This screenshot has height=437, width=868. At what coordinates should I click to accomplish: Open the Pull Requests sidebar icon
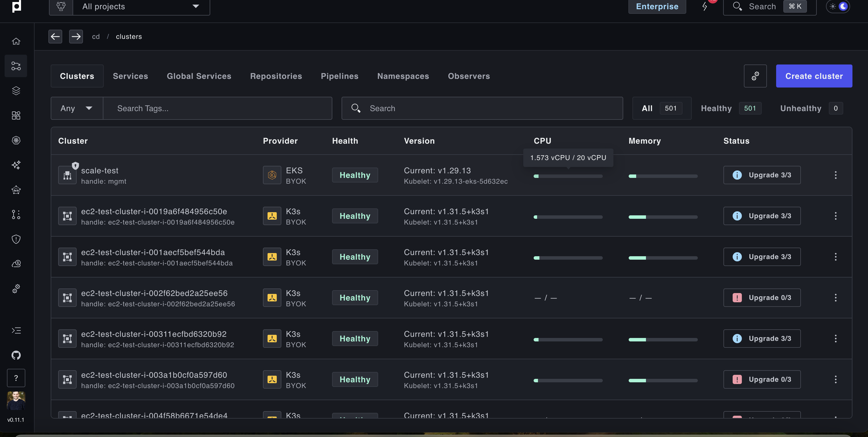coord(16,214)
